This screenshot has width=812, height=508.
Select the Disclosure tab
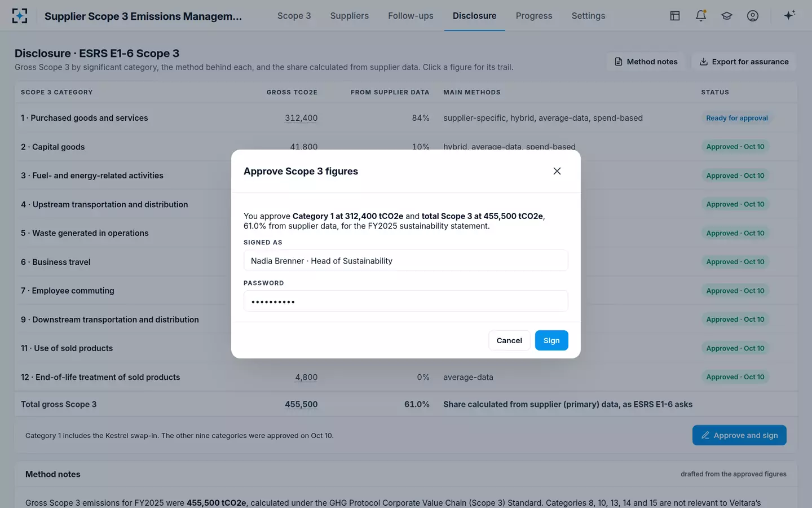(x=475, y=16)
